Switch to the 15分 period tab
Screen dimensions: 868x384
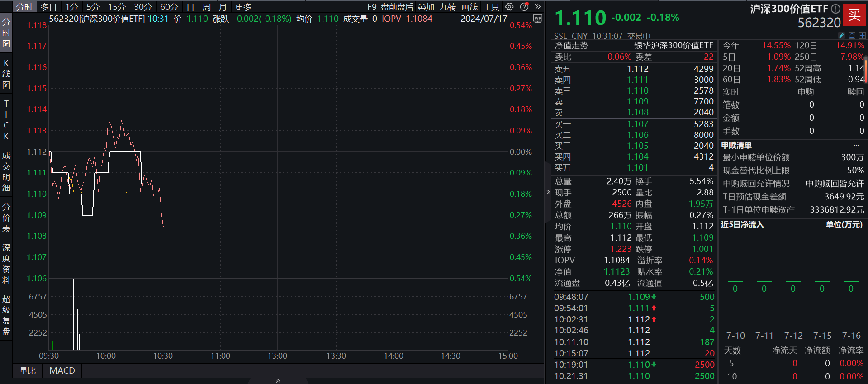(x=117, y=7)
